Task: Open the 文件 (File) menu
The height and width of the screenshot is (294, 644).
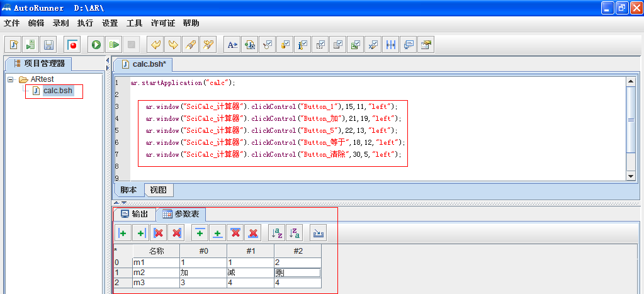Action: coord(12,23)
